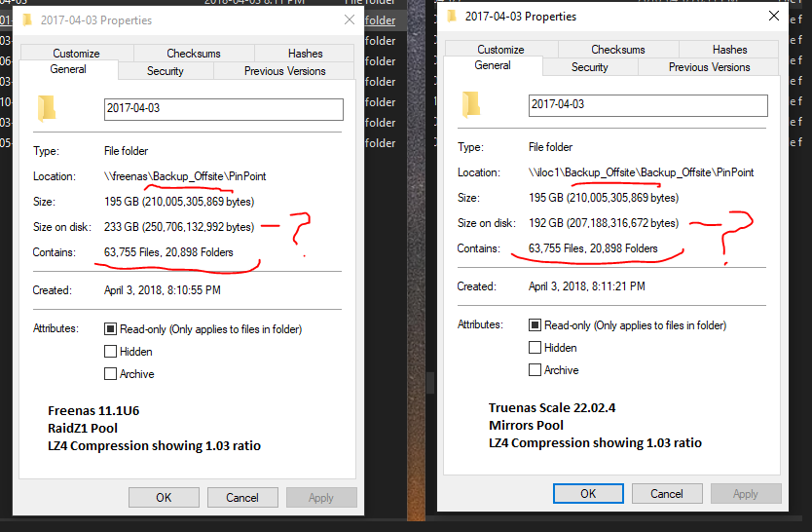The width and height of the screenshot is (812, 532).
Task: Check Archive attribute in iloc1 properties window
Action: [535, 369]
